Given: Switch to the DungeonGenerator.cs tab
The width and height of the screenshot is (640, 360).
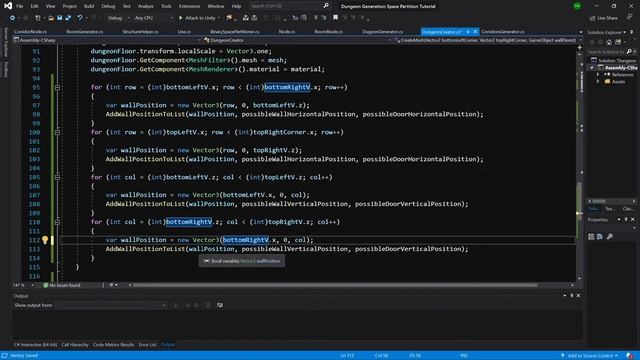Looking at the screenshot, I should (382, 31).
